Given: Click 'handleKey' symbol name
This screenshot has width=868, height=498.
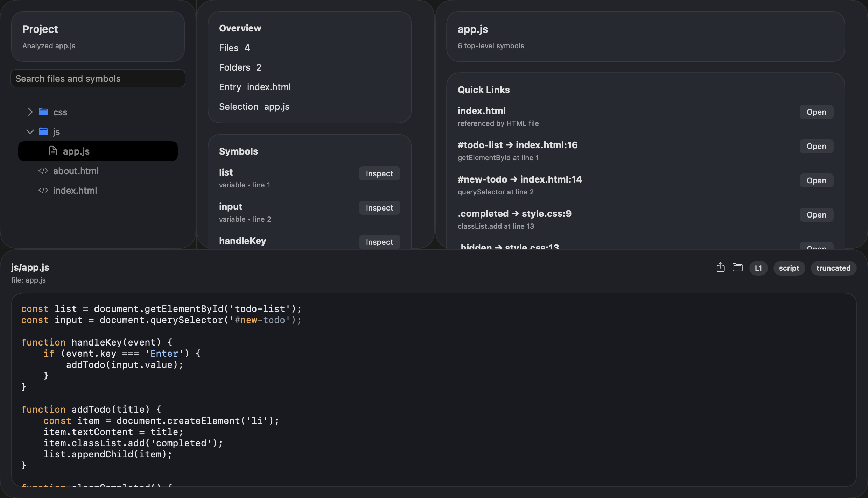Looking at the screenshot, I should (243, 241).
